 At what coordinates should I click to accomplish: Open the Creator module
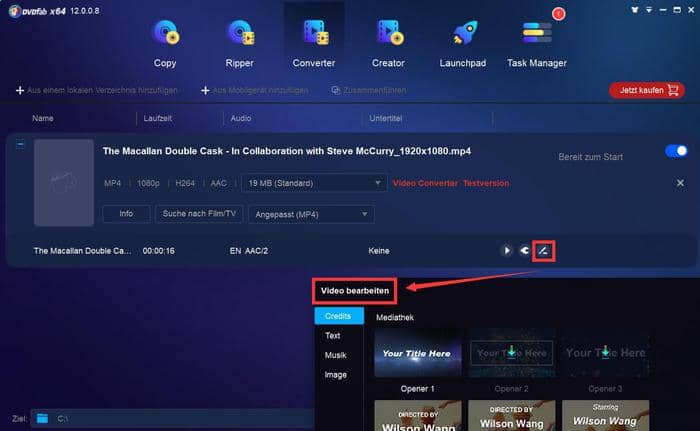click(388, 43)
